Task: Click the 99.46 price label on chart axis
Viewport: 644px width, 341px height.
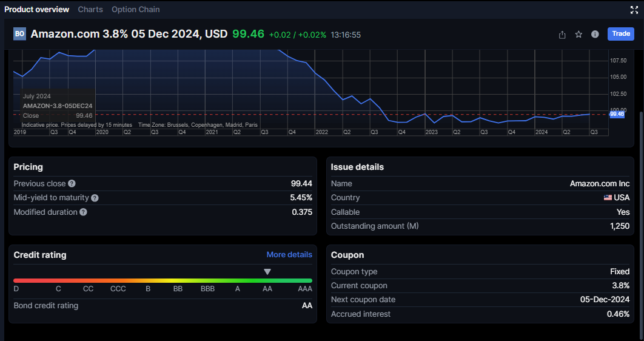Action: (617, 114)
